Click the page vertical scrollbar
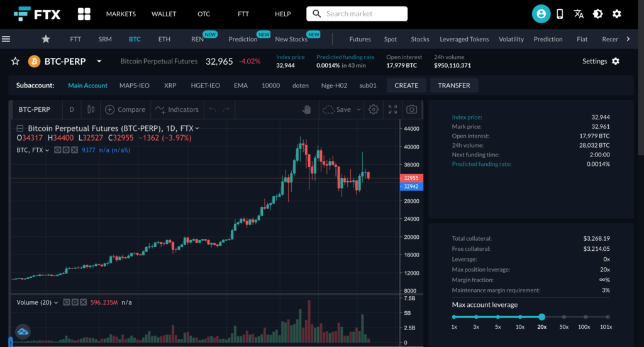This screenshot has width=644, height=347. pyautogui.click(x=641, y=78)
